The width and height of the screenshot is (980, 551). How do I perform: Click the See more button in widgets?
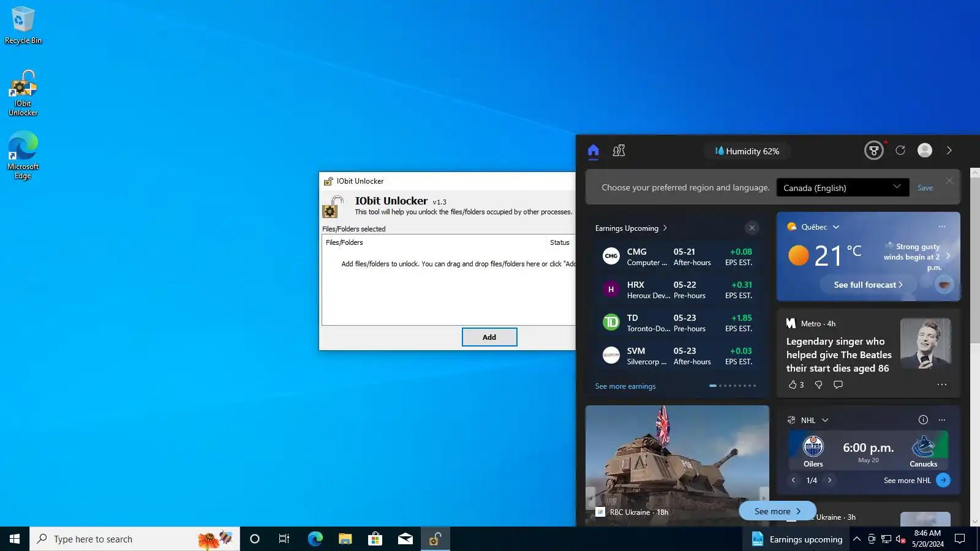(777, 511)
